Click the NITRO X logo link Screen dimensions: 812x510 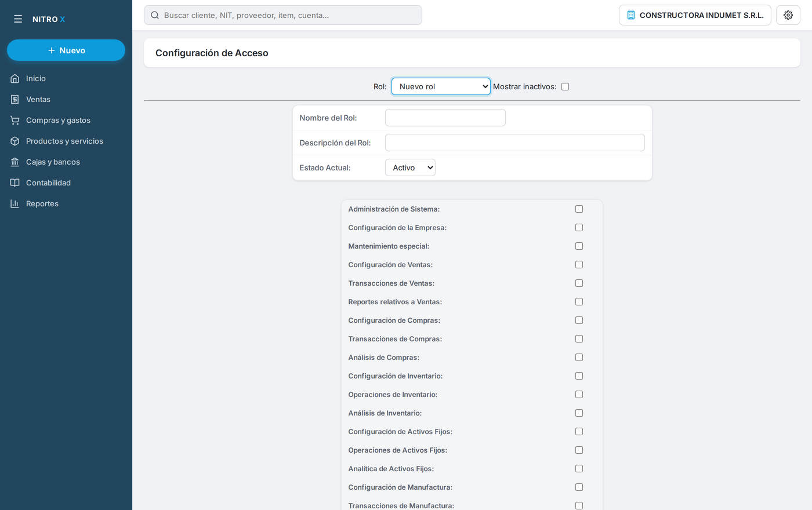point(49,19)
